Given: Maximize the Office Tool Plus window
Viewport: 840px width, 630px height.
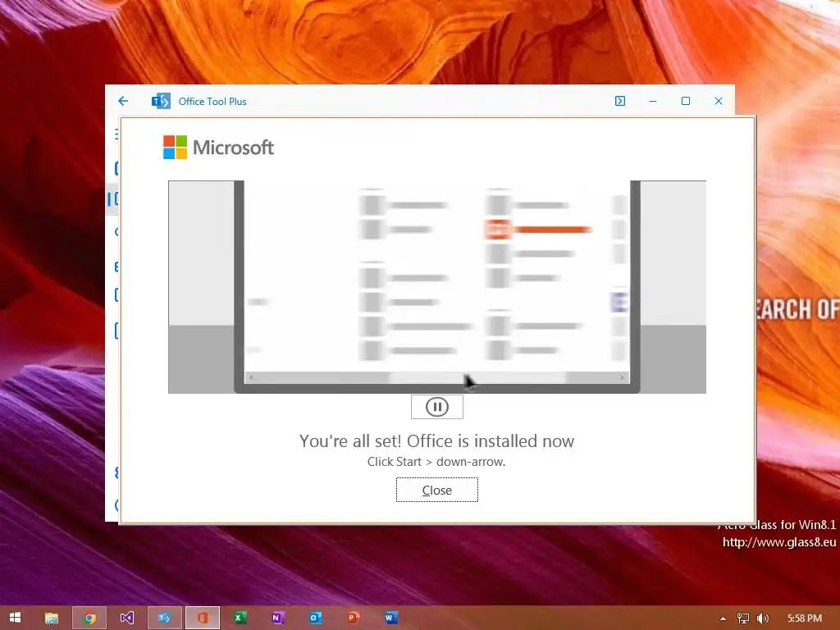Looking at the screenshot, I should click(685, 101).
